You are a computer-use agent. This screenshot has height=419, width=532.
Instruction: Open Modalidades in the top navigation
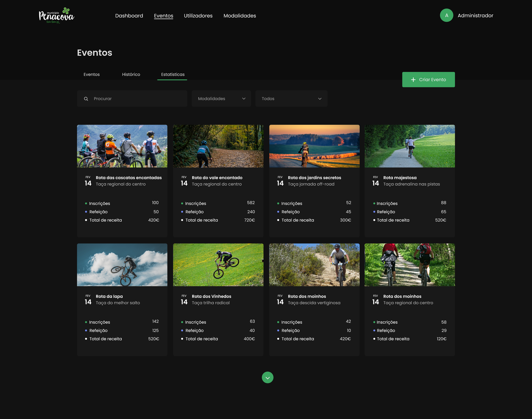(x=239, y=16)
